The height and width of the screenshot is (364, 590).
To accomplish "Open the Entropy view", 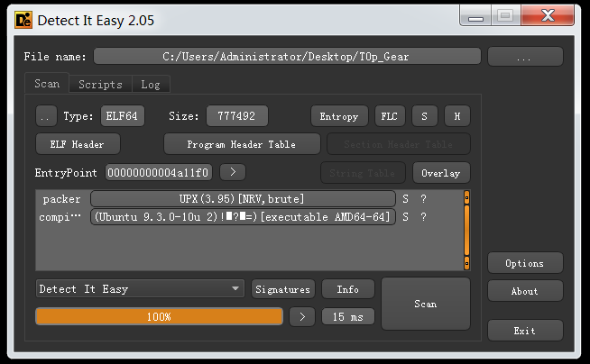I will [x=339, y=116].
